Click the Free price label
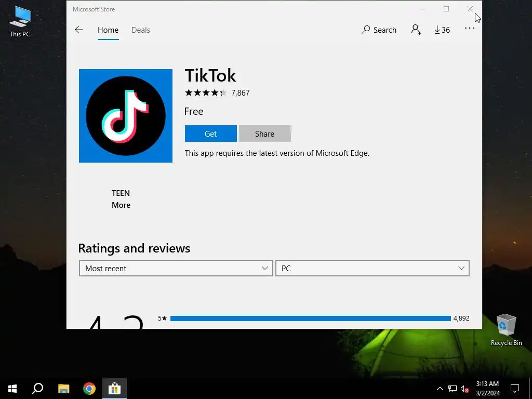 coord(194,111)
